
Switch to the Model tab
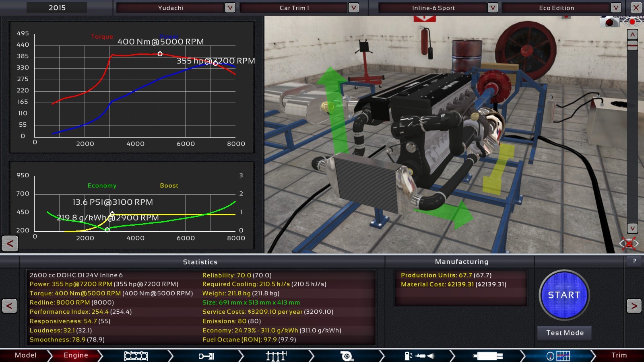pyautogui.click(x=25, y=355)
